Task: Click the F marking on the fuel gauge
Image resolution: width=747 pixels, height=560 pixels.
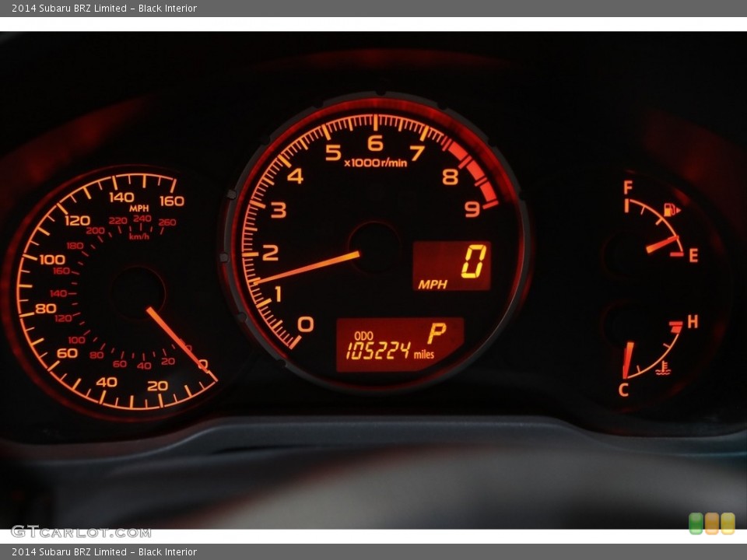Action: (628, 187)
